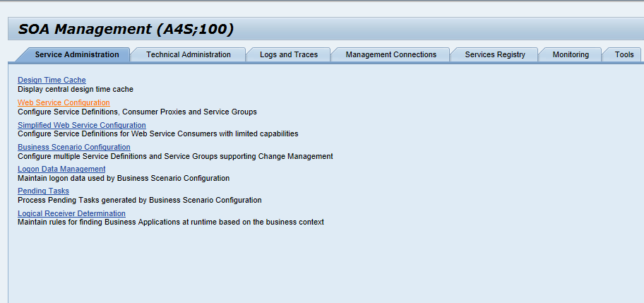Open the Services Registry tab
The height and width of the screenshot is (303, 644).
(x=494, y=54)
